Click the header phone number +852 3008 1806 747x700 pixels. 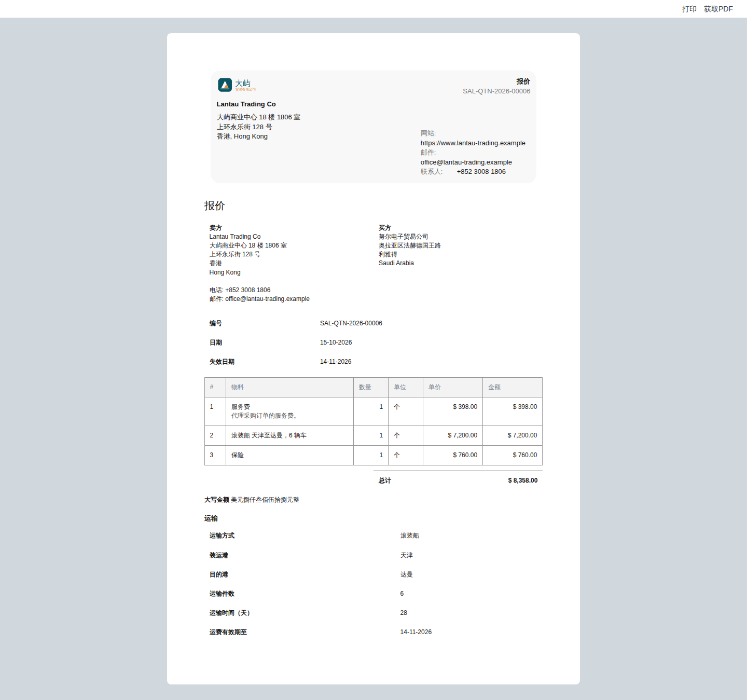pos(481,172)
